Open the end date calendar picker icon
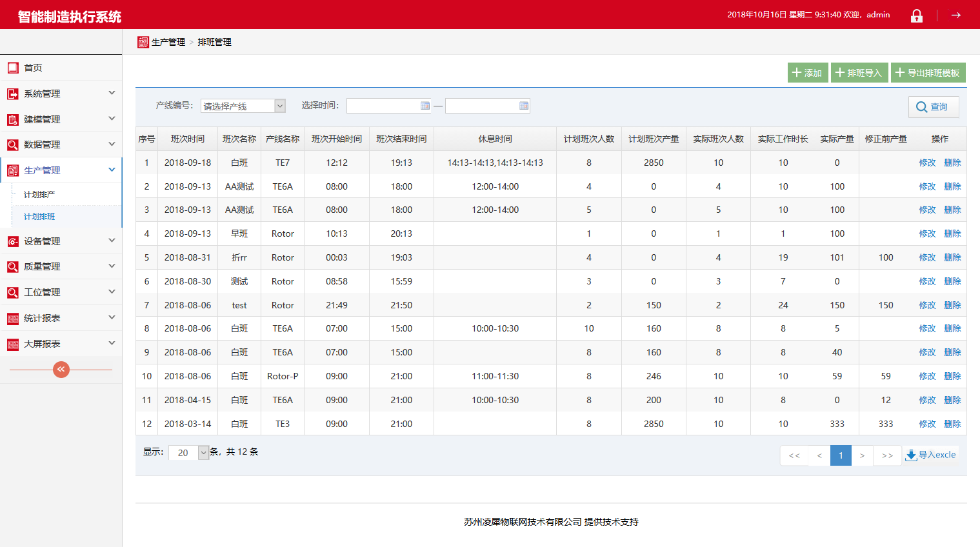The image size is (980, 547). pos(523,106)
